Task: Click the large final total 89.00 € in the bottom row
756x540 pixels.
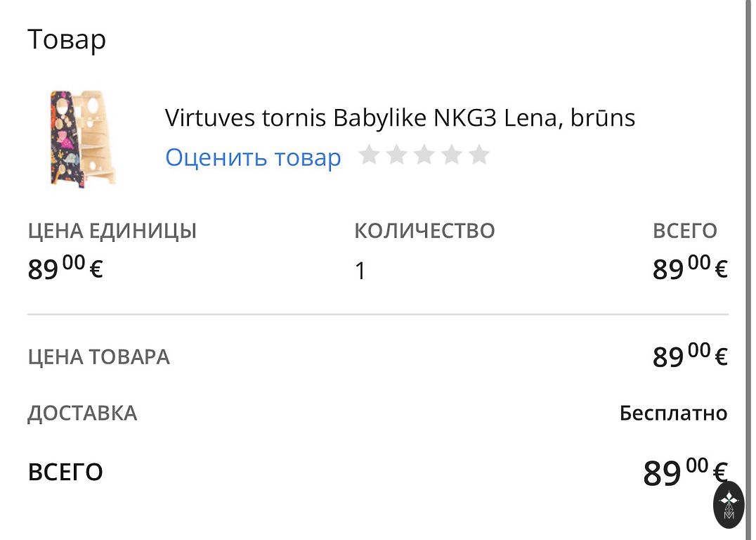Action: click(x=684, y=472)
